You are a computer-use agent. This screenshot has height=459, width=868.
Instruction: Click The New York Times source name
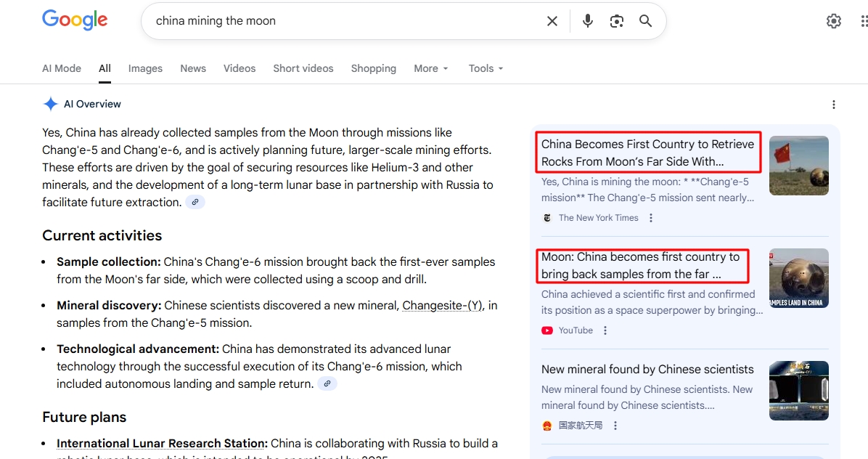tap(599, 218)
